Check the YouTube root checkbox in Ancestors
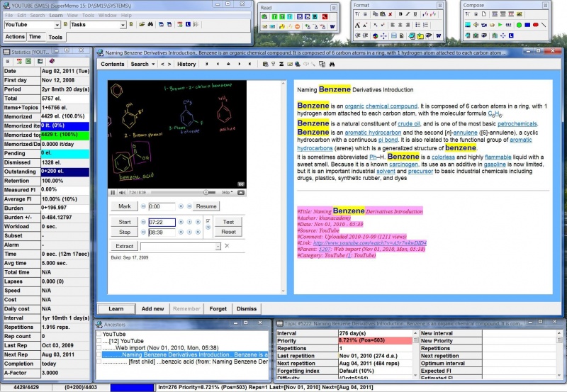Image resolution: width=567 pixels, height=392 pixels. [99, 334]
